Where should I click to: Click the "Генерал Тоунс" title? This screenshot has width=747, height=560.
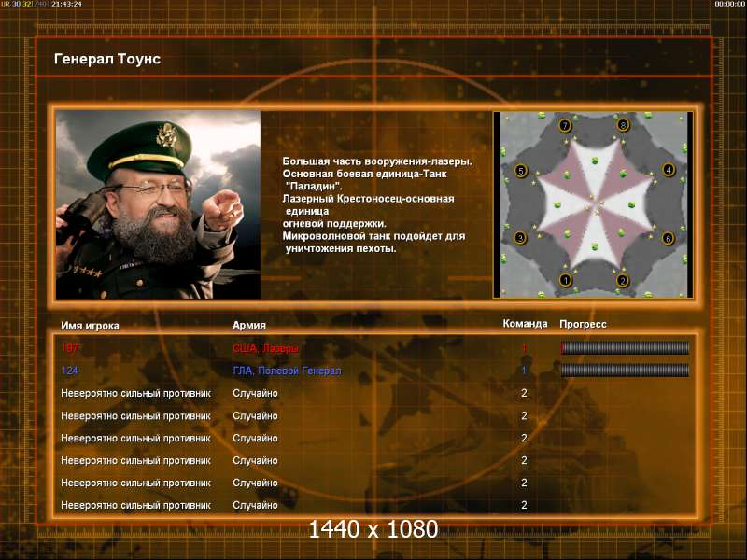[x=107, y=59]
